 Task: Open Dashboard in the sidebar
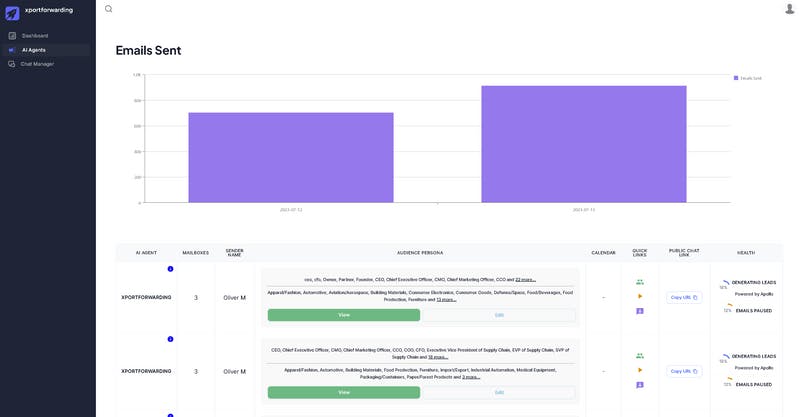tap(35, 36)
